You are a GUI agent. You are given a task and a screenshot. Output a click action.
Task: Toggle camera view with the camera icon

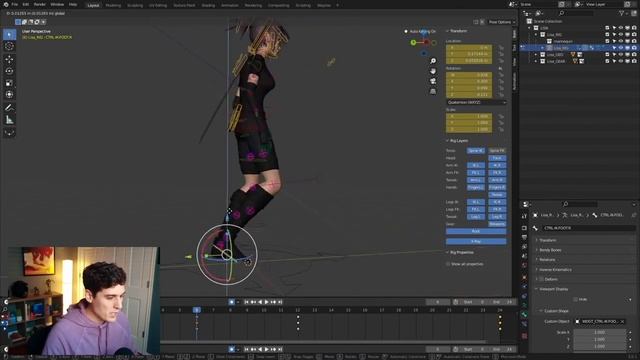(x=433, y=81)
